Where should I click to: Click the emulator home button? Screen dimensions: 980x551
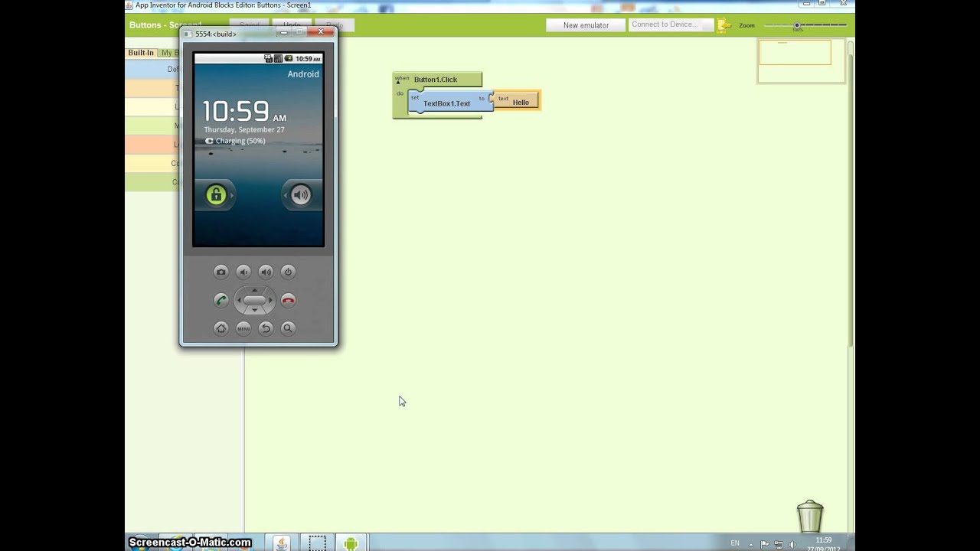tap(221, 328)
